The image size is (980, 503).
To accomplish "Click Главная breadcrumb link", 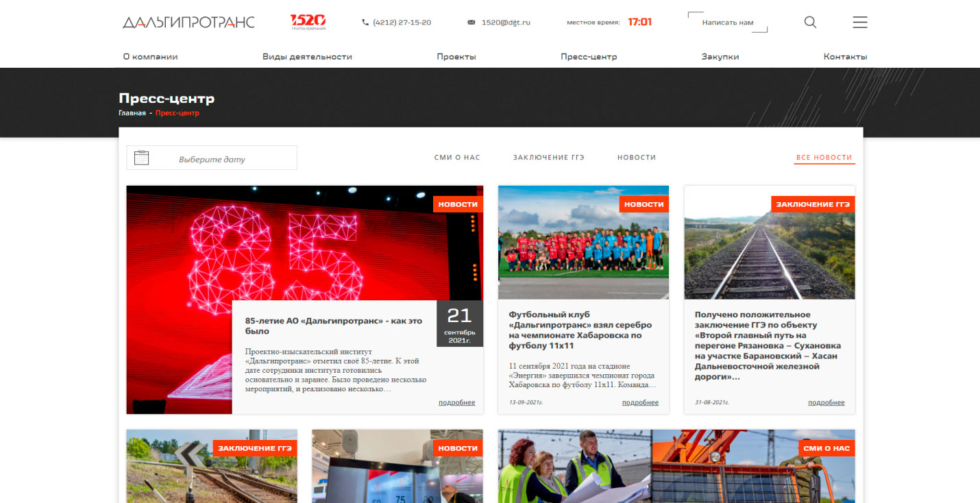I will pyautogui.click(x=132, y=113).
